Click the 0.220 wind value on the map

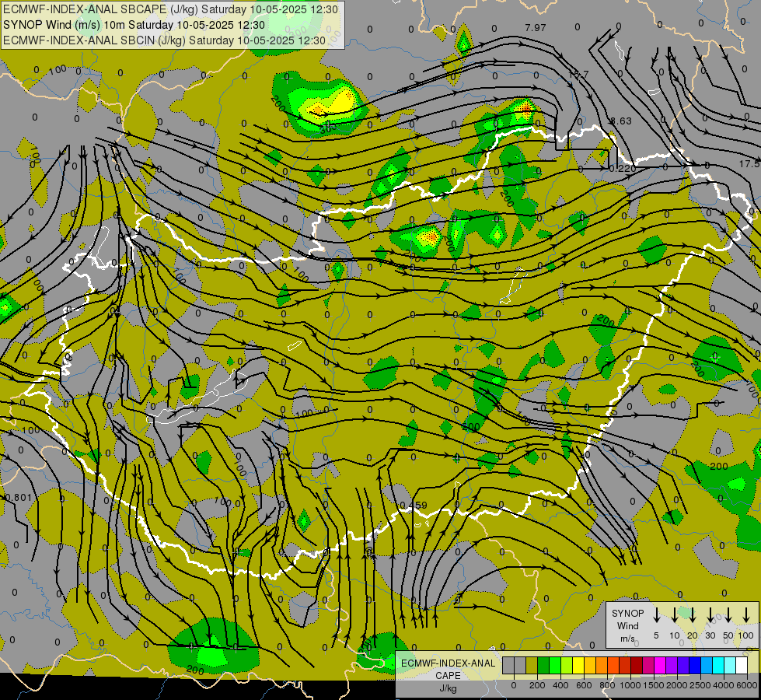(622, 169)
